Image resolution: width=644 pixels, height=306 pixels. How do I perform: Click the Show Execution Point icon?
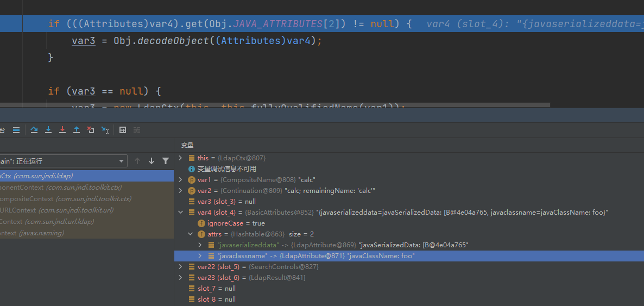coord(16,130)
